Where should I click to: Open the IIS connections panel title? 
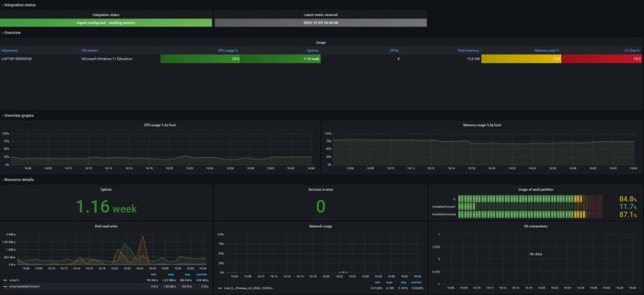click(536, 226)
